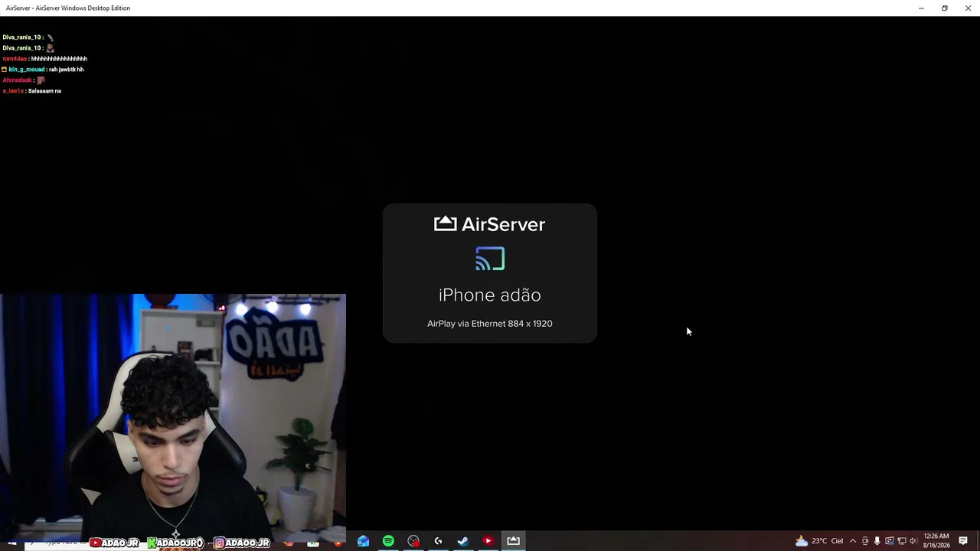Open the volume speaker tray icon
Viewport: 980px width, 551px height.
tap(913, 541)
